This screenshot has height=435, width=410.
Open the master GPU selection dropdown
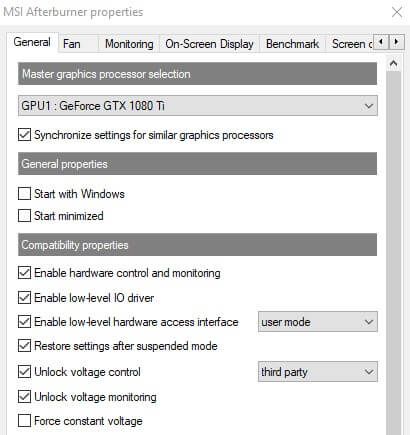click(198, 106)
